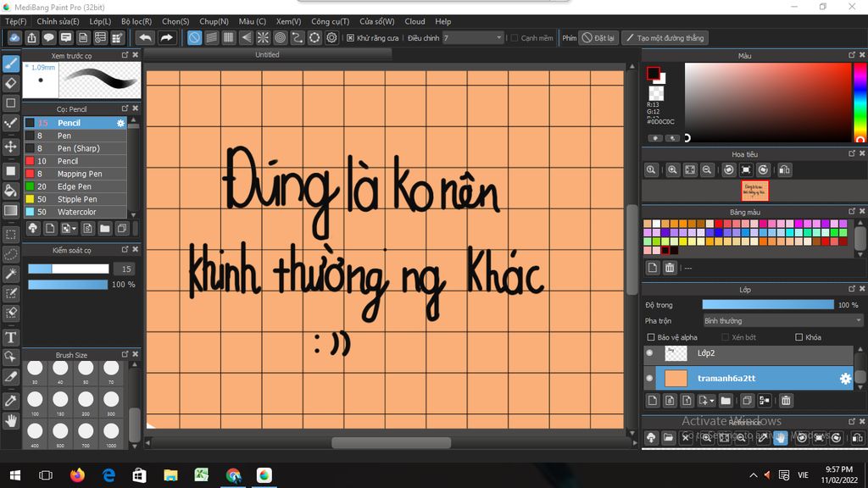Select the Move tool
The image size is (868, 488).
(10, 147)
